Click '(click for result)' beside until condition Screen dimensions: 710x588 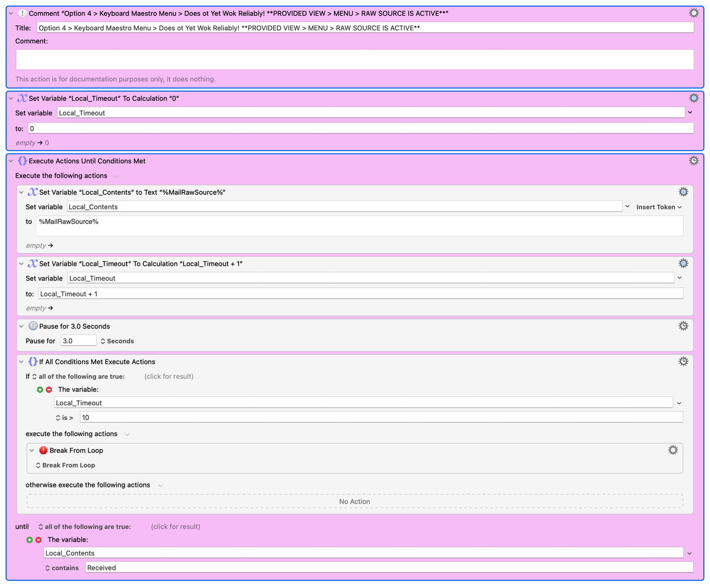tap(175, 526)
